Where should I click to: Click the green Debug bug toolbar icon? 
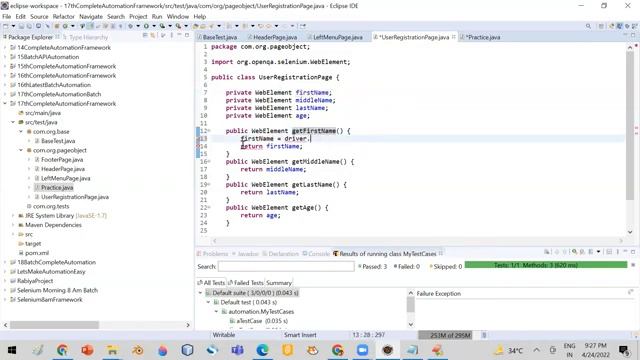131,26
